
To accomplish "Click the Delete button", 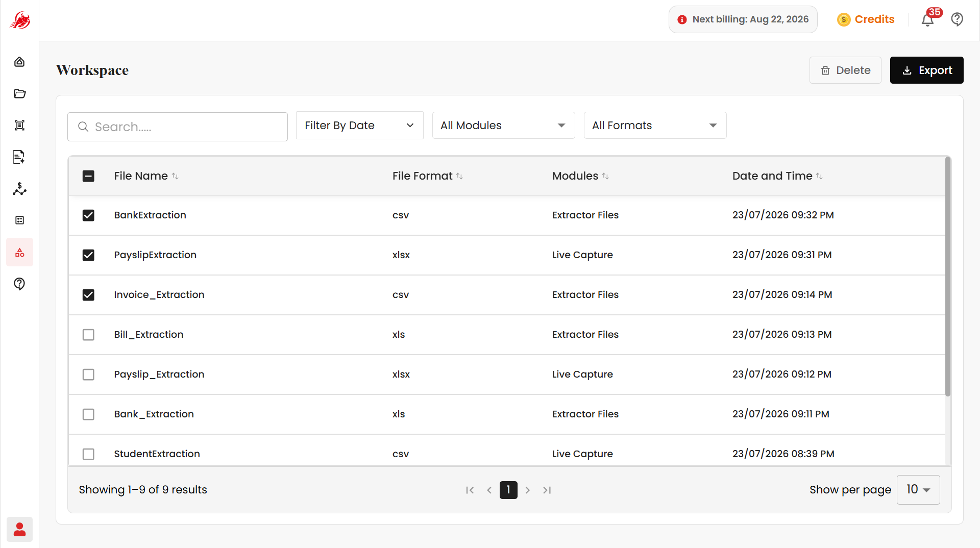I will [845, 70].
